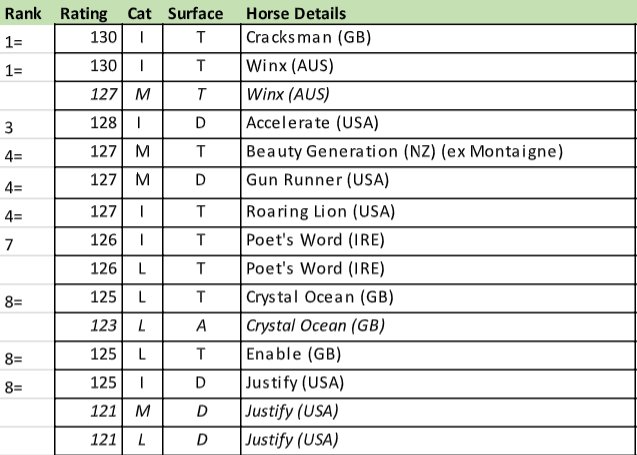Click the Horse Details column header

click(296, 13)
